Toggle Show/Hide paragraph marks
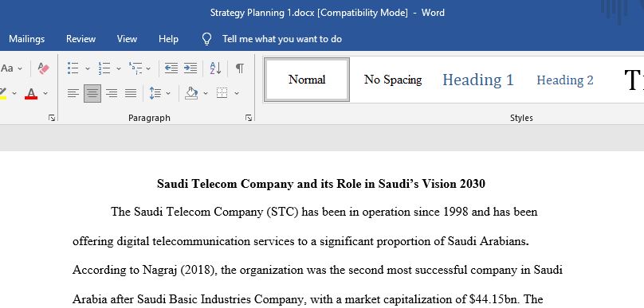Image resolution: width=644 pixels, height=308 pixels. click(x=240, y=68)
